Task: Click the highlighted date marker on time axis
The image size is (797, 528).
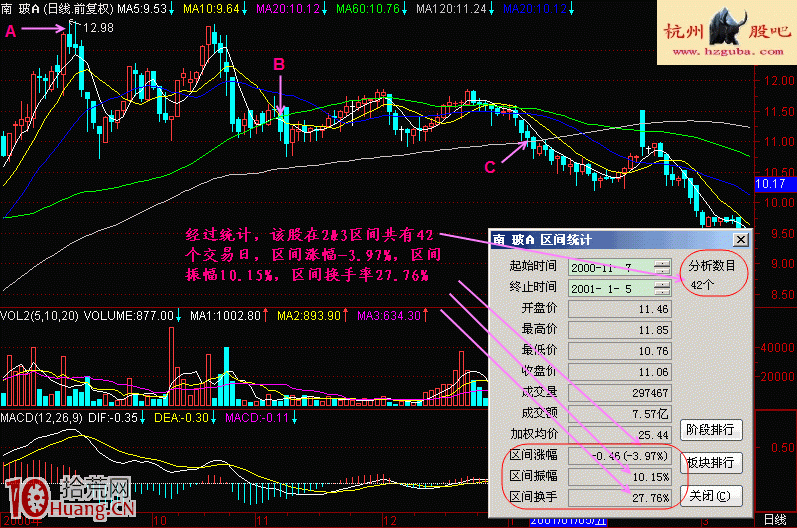Action: coord(568,521)
